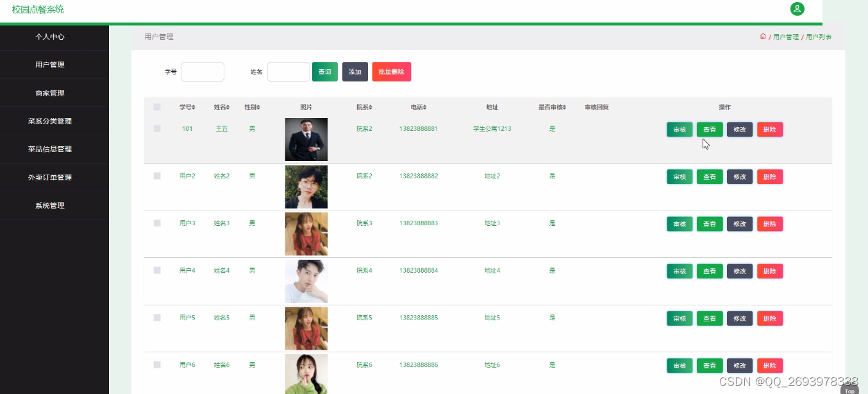
Task: Click 修改 in the 用户3 row
Action: click(x=740, y=224)
